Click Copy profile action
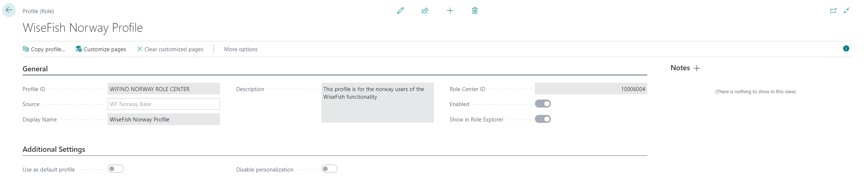The height and width of the screenshot is (188, 868). (x=44, y=49)
